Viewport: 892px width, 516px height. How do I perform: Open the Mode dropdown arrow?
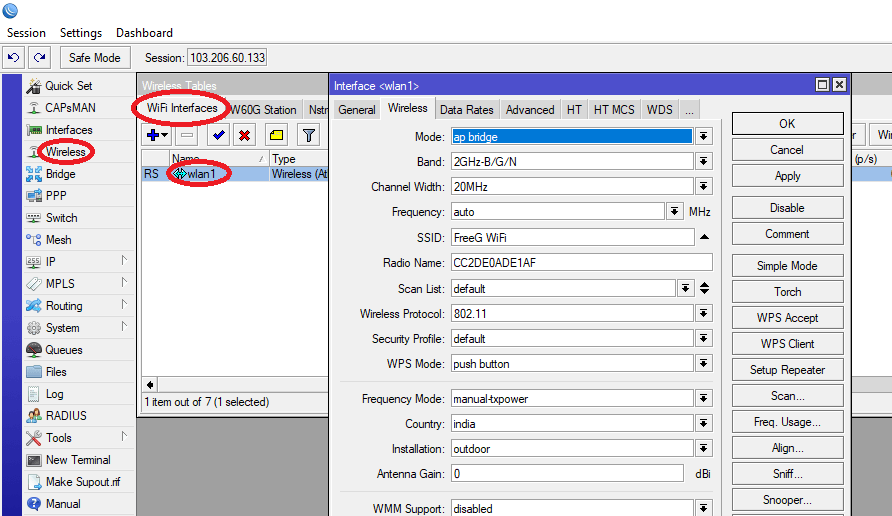click(704, 137)
